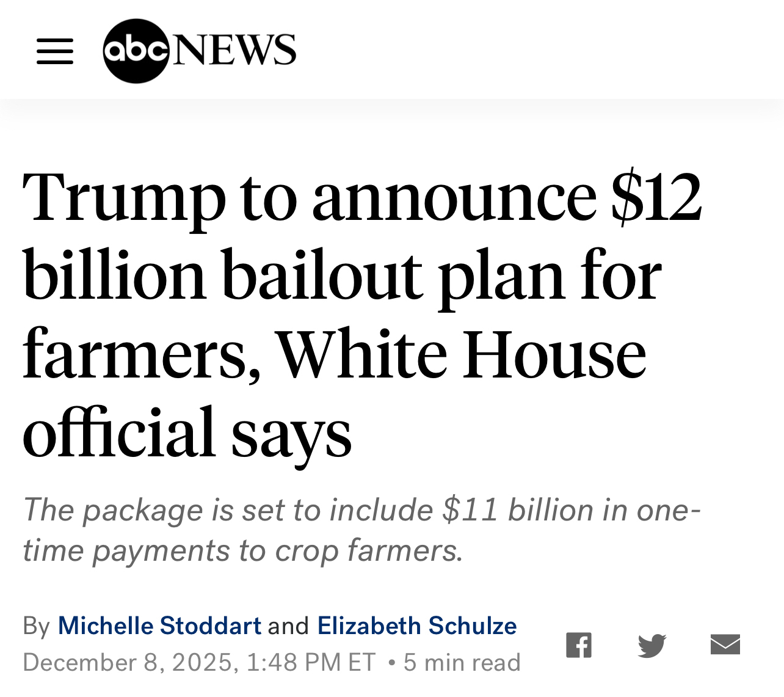This screenshot has width=784, height=697.
Task: Click "White House" in the headline
Action: tap(461, 354)
